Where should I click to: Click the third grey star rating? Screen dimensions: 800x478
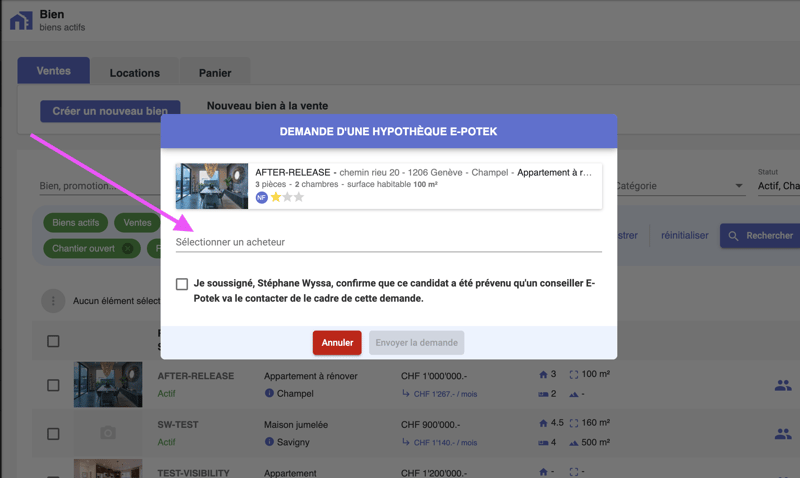coord(299,197)
